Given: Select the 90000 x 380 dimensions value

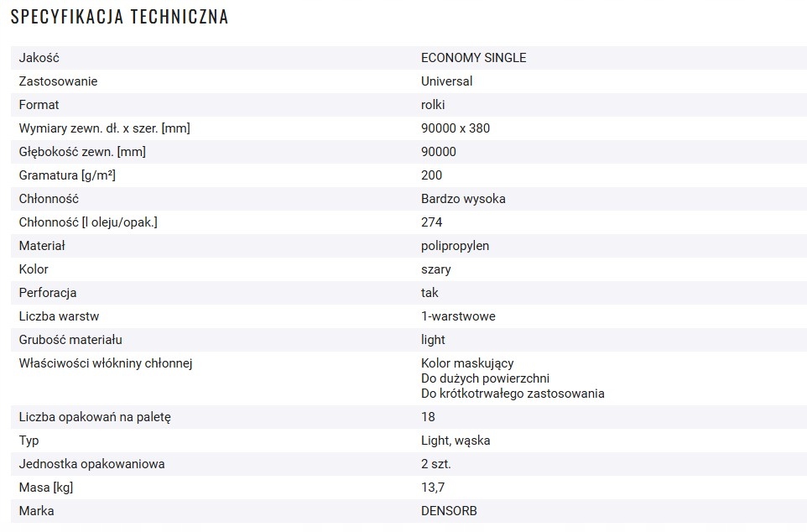Looking at the screenshot, I should [x=455, y=128].
